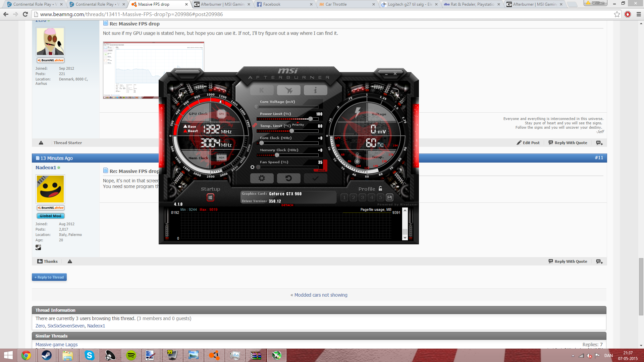Click the Core Clock slider handle
Screen dimensions: 644x362
(x=262, y=143)
